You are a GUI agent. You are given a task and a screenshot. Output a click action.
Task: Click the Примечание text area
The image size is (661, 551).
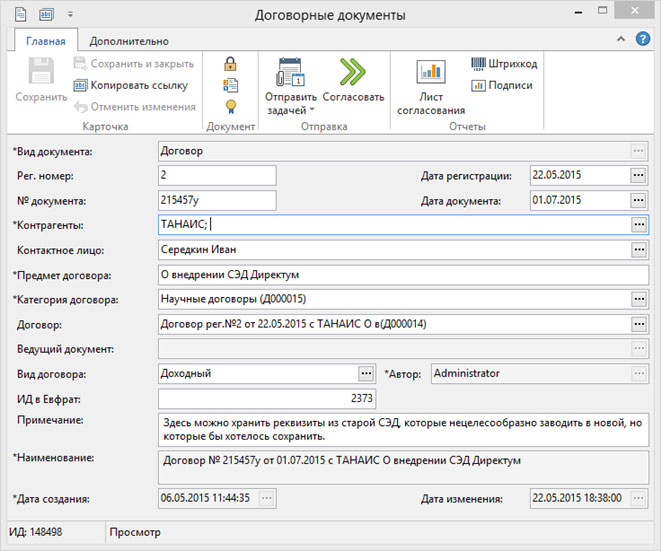click(403, 430)
